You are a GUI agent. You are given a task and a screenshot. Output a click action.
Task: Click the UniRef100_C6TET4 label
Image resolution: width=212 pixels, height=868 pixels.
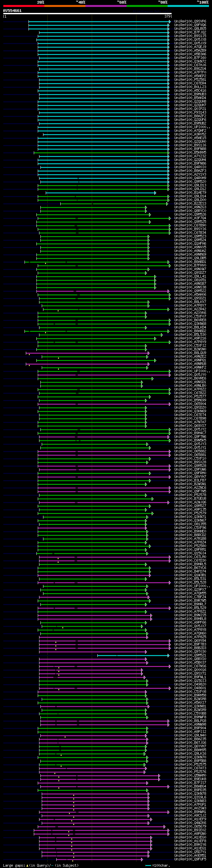pos(190,415)
